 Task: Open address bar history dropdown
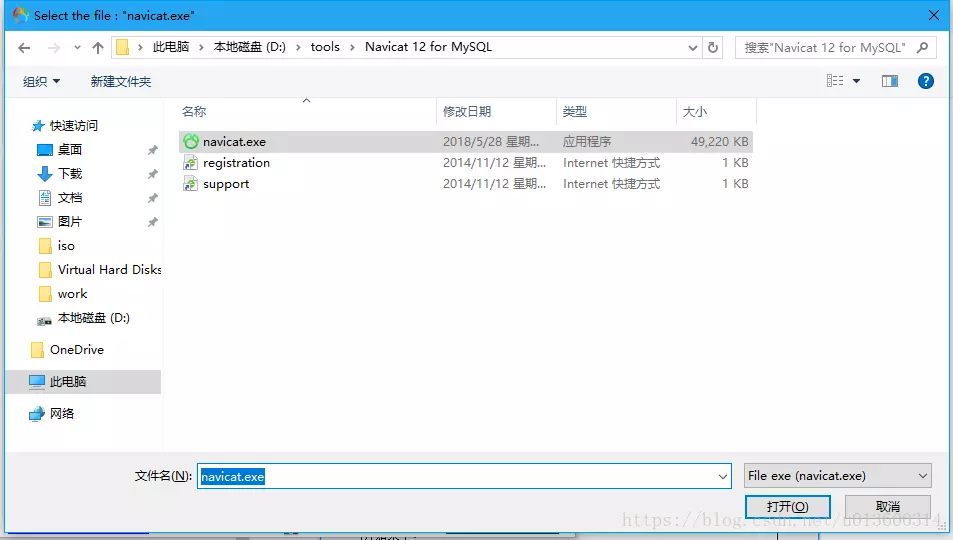point(692,47)
